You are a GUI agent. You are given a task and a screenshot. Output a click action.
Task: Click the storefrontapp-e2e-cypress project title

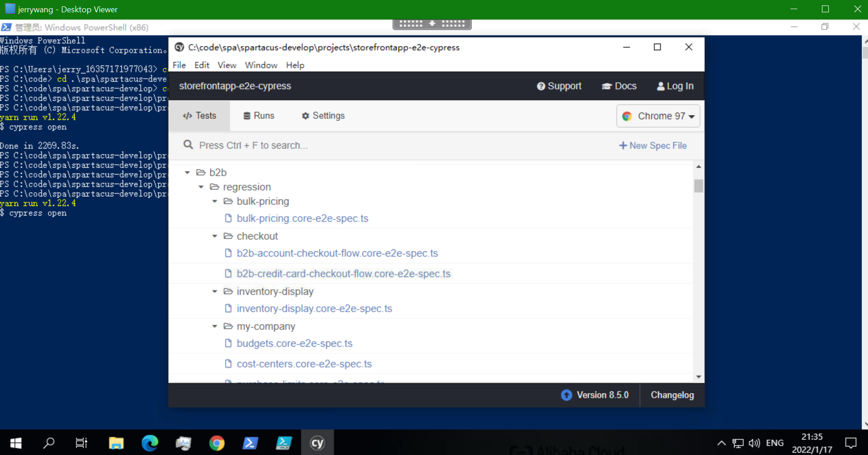pos(235,86)
